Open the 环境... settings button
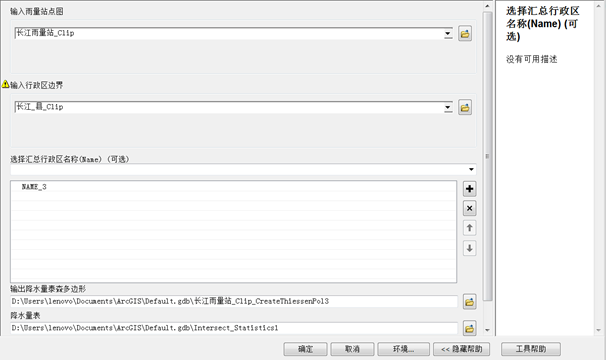 click(403, 349)
